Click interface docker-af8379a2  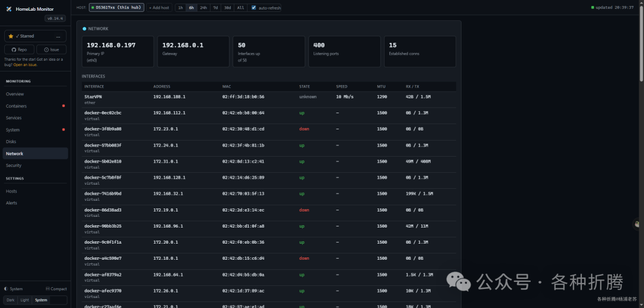click(103, 275)
